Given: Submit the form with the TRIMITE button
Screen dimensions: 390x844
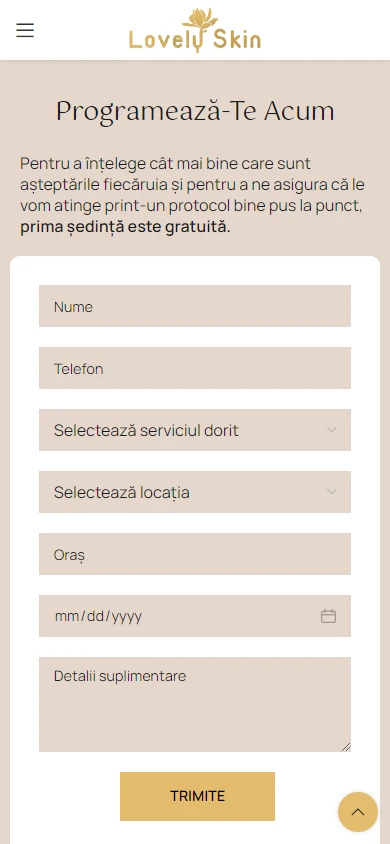Looking at the screenshot, I should (197, 796).
